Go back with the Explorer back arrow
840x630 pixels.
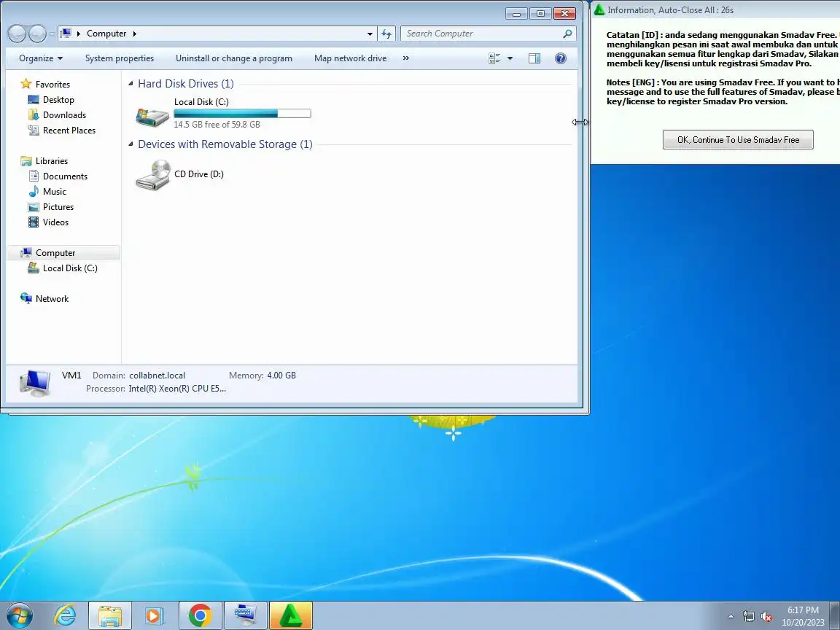click(x=17, y=34)
